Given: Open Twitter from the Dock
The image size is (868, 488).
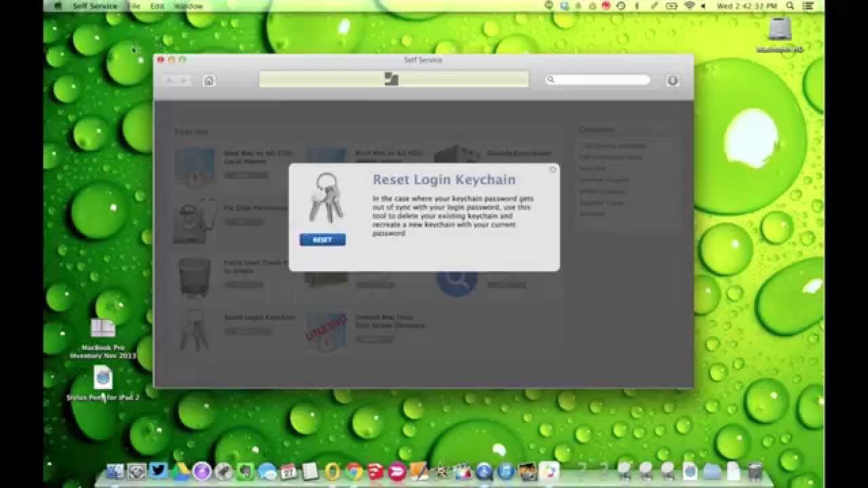Looking at the screenshot, I should click(x=159, y=471).
